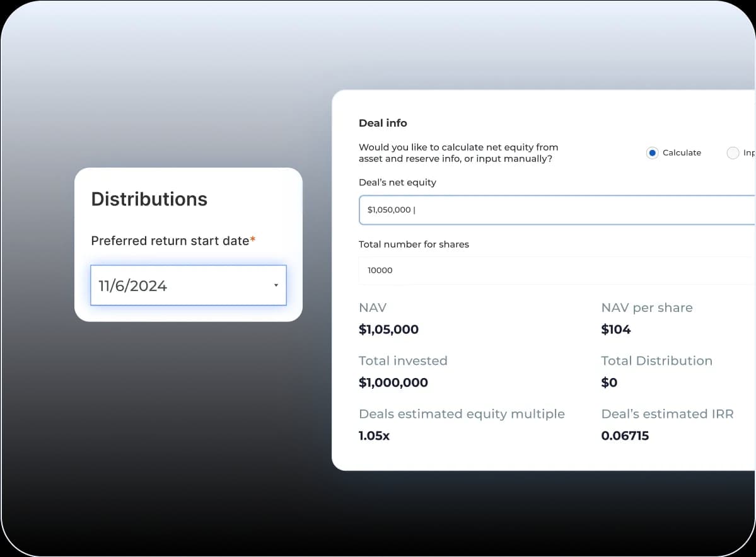Viewport: 756px width, 557px height.
Task: Click the NAV value $1,05,000
Action: pyautogui.click(x=388, y=329)
